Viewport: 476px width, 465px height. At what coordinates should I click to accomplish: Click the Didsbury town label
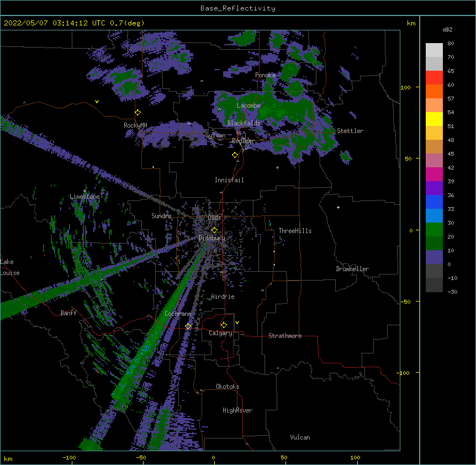(212, 238)
